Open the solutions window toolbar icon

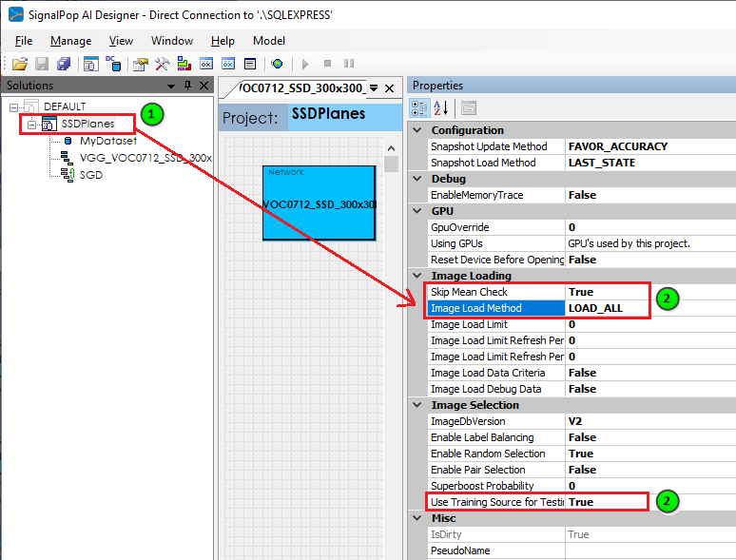pos(90,64)
